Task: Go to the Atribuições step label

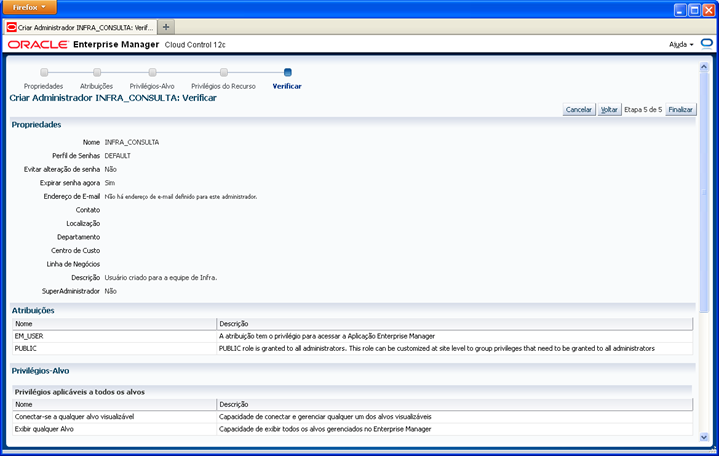Action: click(96, 86)
